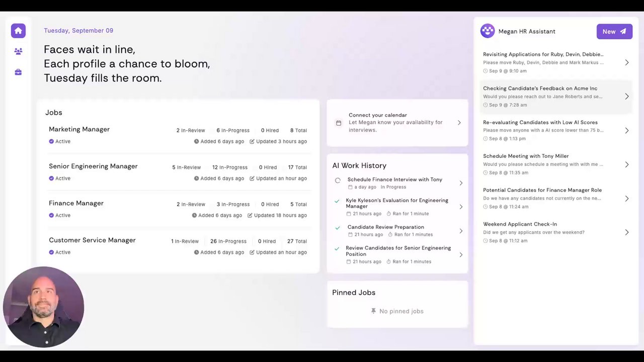Click 5 In-Review count for Senior Engineering Manager
The height and width of the screenshot is (362, 644).
coord(187,167)
